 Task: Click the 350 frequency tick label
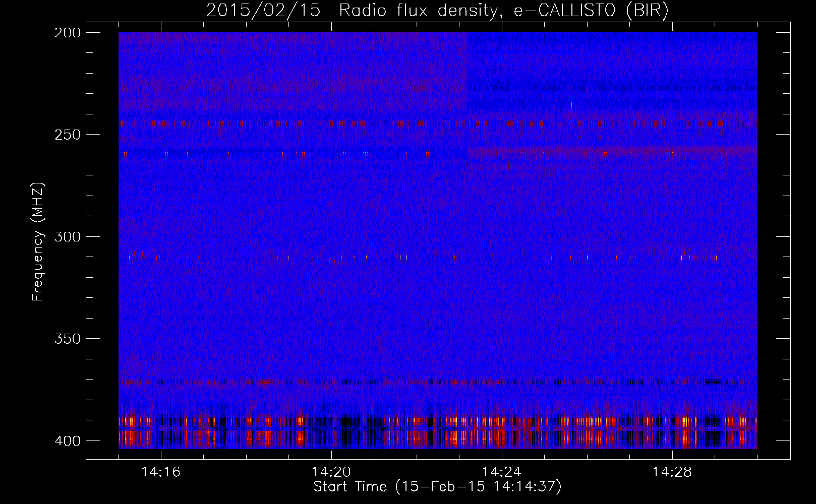tap(67, 339)
